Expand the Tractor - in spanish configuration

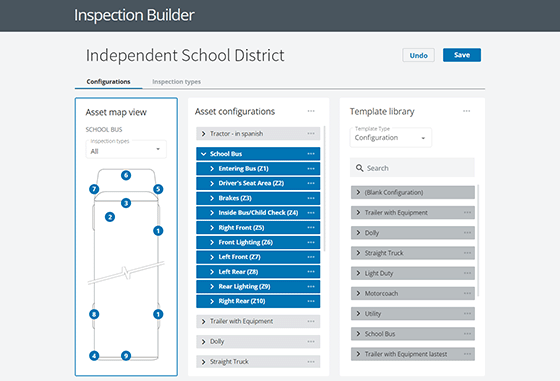pos(204,134)
